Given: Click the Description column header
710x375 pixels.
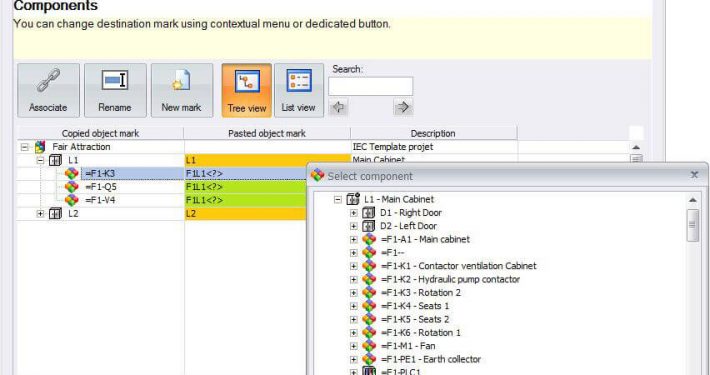Looking at the screenshot, I should (433, 134).
